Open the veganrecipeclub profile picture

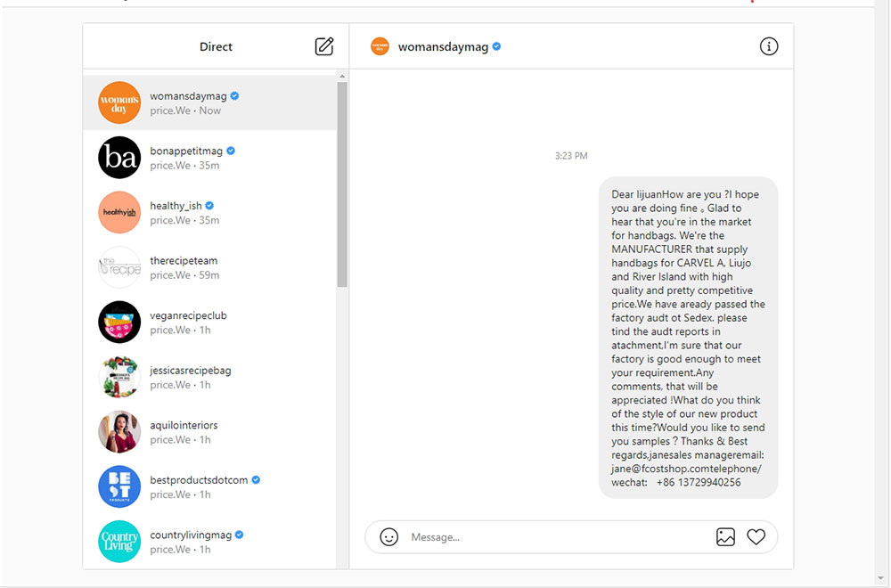(x=119, y=323)
